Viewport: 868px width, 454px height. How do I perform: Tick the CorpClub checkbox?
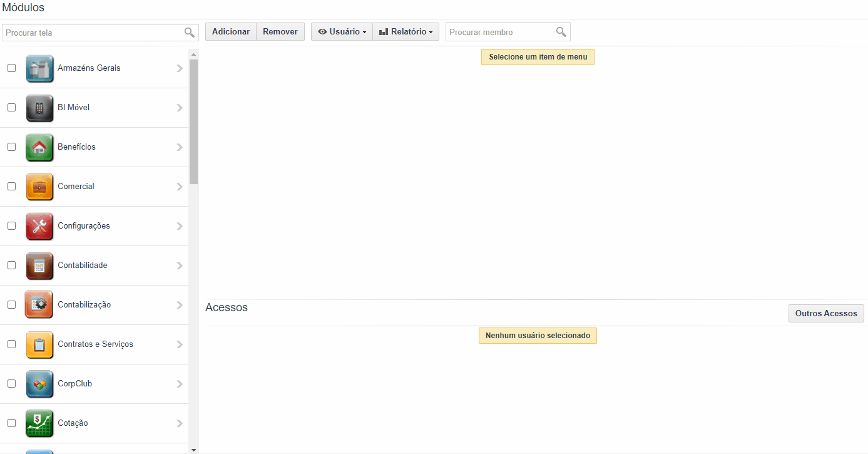(11, 384)
